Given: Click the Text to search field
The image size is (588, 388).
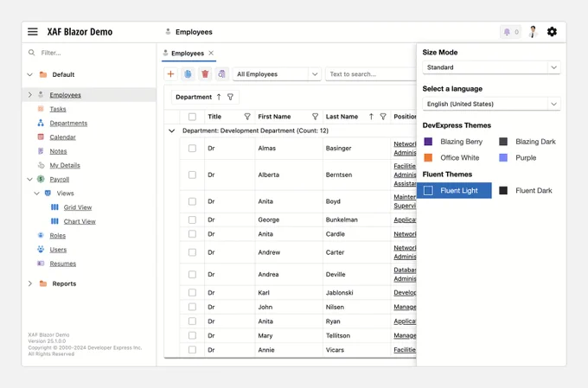Looking at the screenshot, I should 371,73.
